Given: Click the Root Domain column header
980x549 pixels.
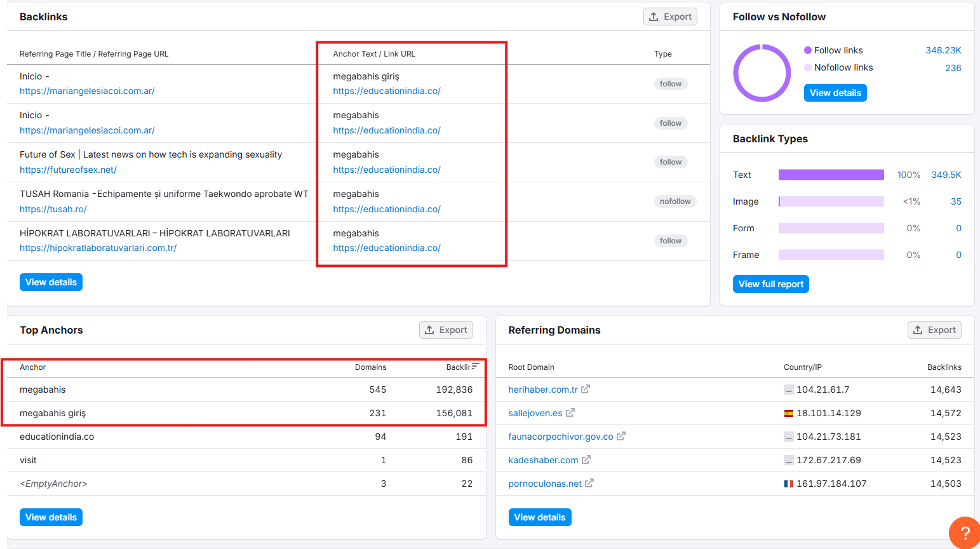Looking at the screenshot, I should [532, 367].
